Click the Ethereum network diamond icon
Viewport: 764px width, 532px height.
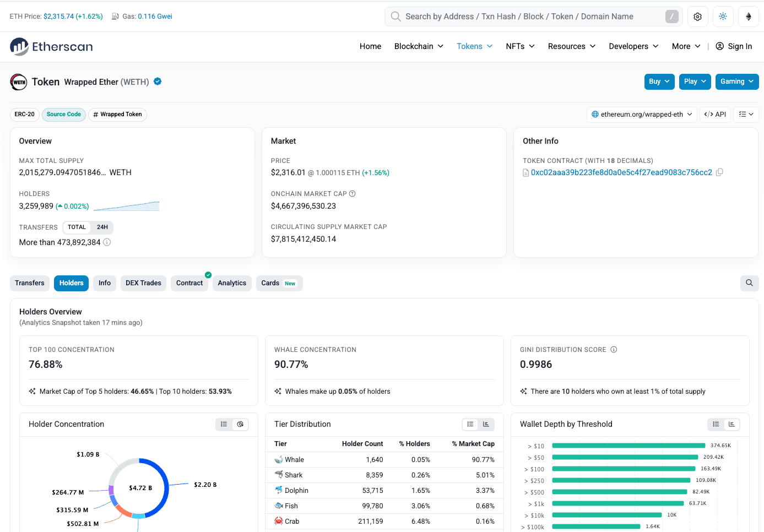[748, 17]
